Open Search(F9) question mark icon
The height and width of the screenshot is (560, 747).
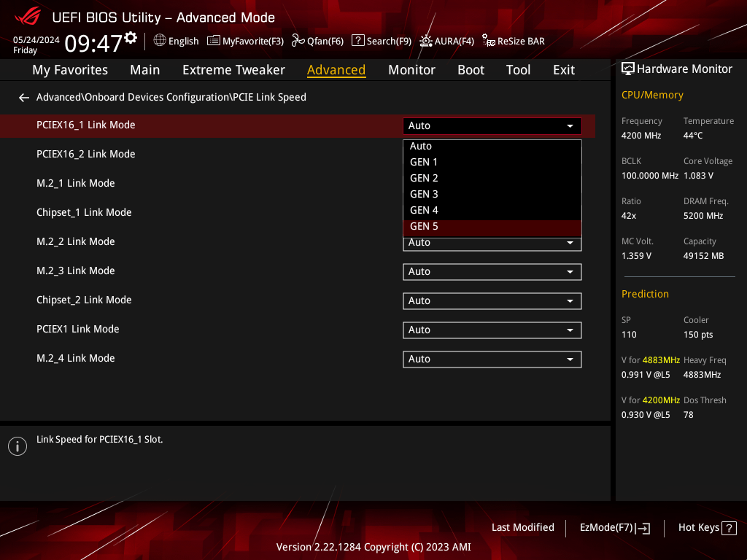pyautogui.click(x=357, y=41)
